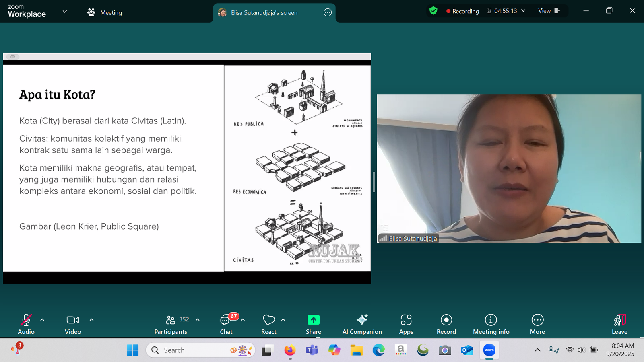This screenshot has height=362, width=644.
Task: Expand video options arrow next to Video
Action: click(x=91, y=320)
